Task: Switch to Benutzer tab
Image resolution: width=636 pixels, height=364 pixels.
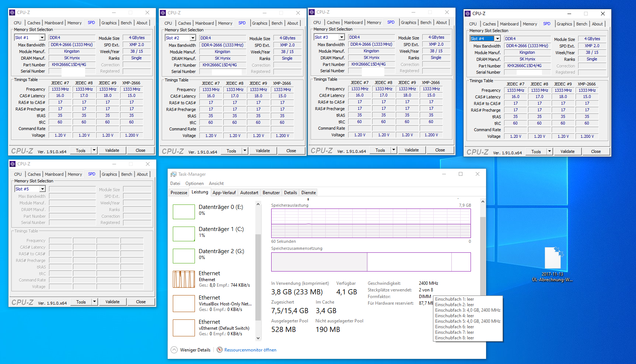Action: click(x=271, y=193)
